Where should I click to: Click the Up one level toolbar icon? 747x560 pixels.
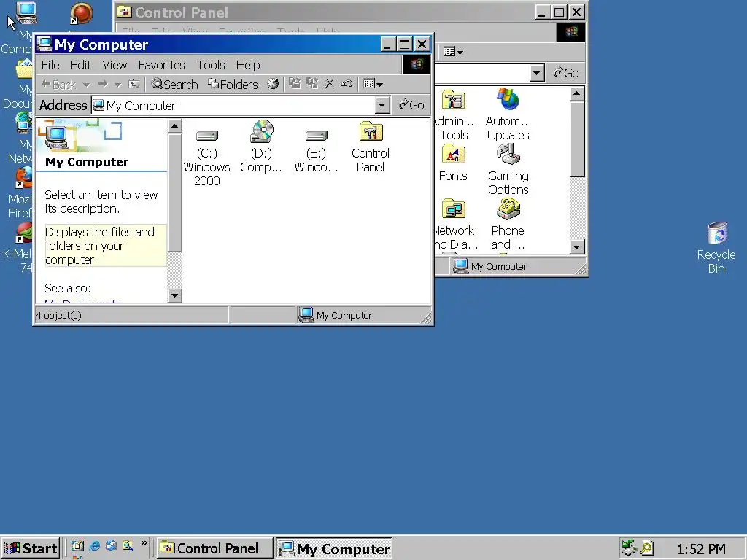(x=134, y=85)
